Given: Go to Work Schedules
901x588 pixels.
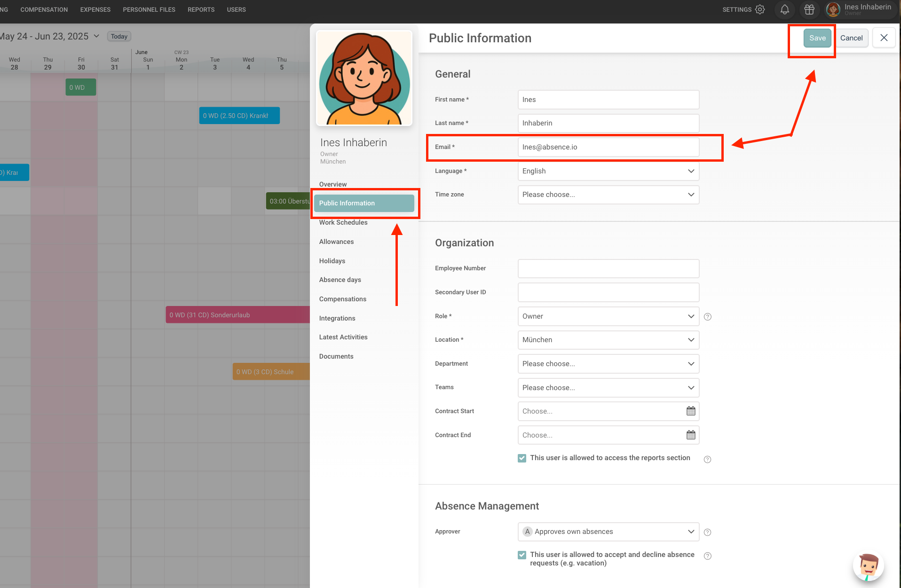Looking at the screenshot, I should [343, 222].
